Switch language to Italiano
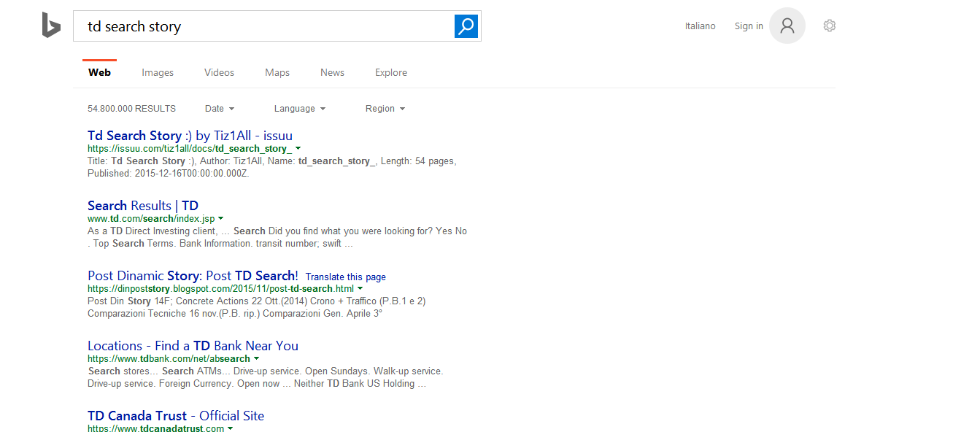This screenshot has width=980, height=432. 701,26
